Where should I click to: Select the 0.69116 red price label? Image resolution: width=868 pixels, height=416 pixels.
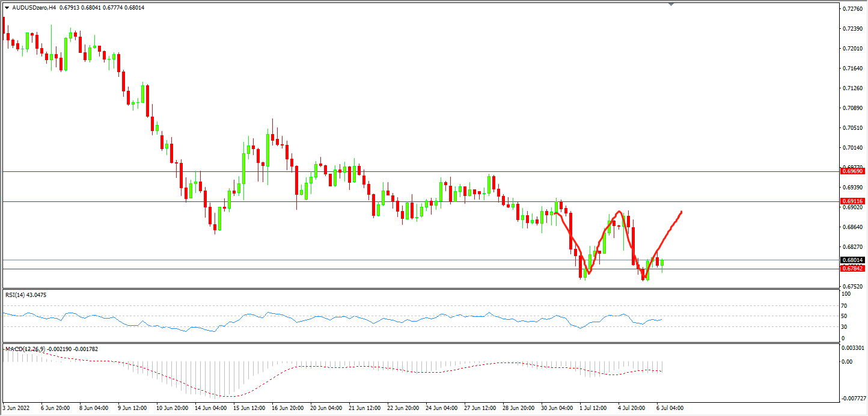coord(852,201)
